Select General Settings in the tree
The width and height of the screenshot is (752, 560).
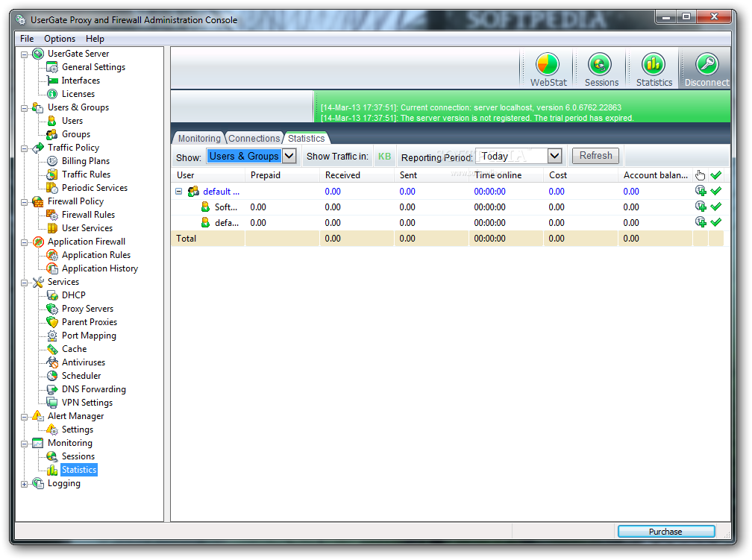pos(93,67)
